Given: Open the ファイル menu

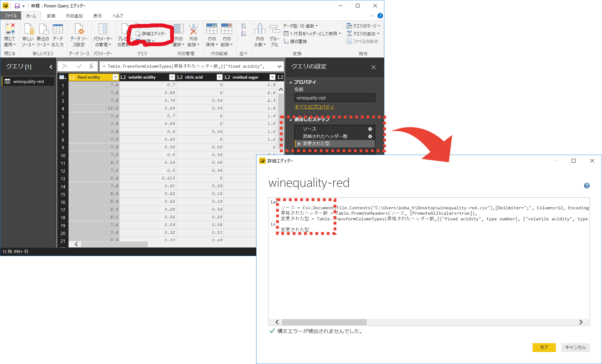Looking at the screenshot, I should [10, 15].
